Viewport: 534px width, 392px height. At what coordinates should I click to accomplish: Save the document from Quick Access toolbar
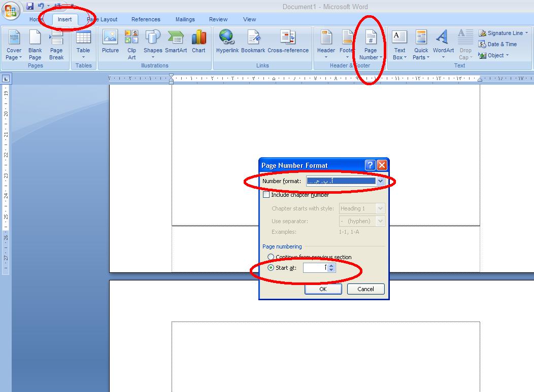coord(30,6)
